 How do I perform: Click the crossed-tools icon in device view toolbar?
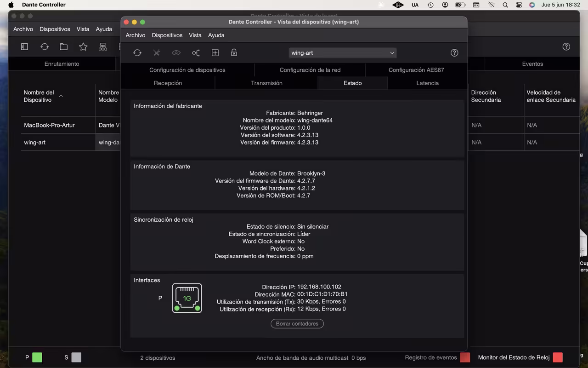(x=157, y=53)
